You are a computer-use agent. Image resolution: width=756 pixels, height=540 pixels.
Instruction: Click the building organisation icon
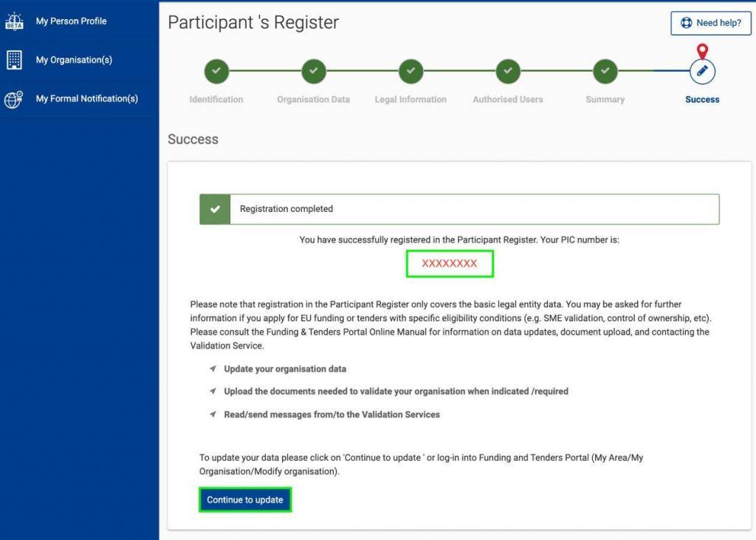(x=14, y=60)
